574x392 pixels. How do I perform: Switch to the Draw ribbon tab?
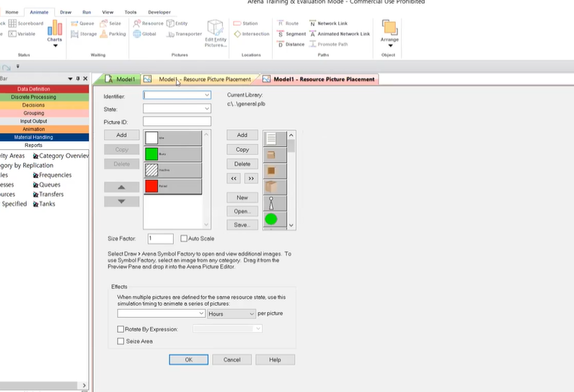[66, 12]
